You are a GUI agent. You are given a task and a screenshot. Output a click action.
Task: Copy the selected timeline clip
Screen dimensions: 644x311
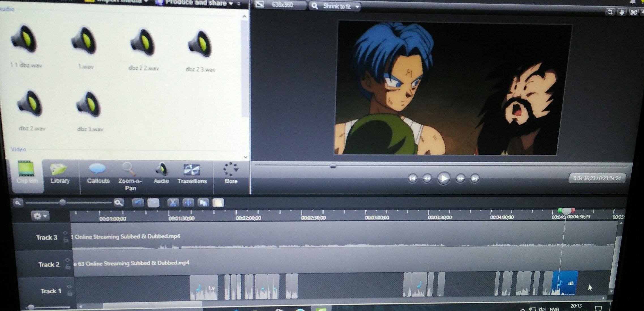coord(203,203)
